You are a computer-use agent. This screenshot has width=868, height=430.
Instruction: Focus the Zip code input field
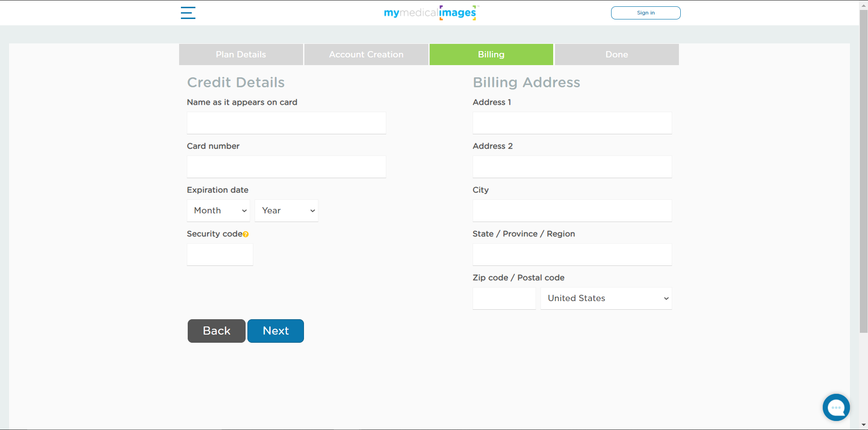(x=504, y=298)
